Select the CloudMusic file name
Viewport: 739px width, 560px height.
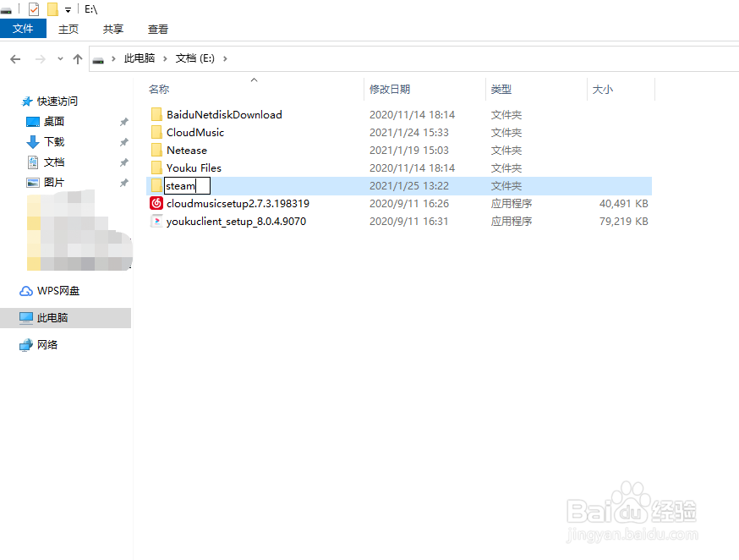click(x=195, y=133)
